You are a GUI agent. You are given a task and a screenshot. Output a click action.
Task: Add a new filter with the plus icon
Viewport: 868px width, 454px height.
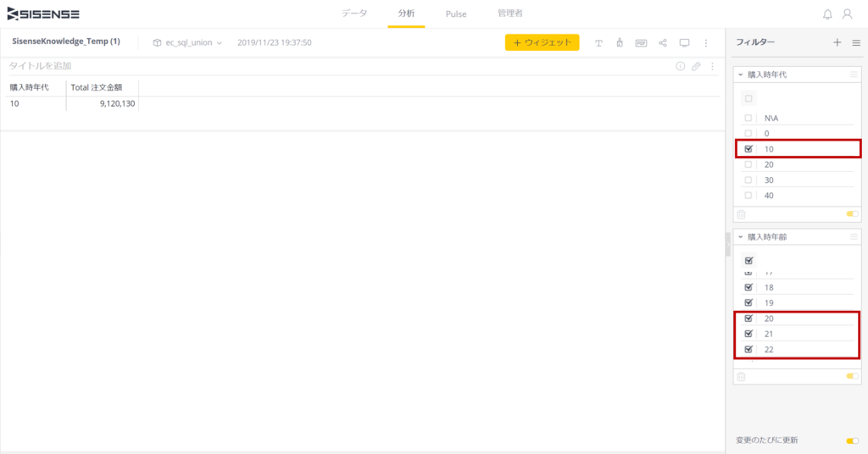tap(837, 42)
